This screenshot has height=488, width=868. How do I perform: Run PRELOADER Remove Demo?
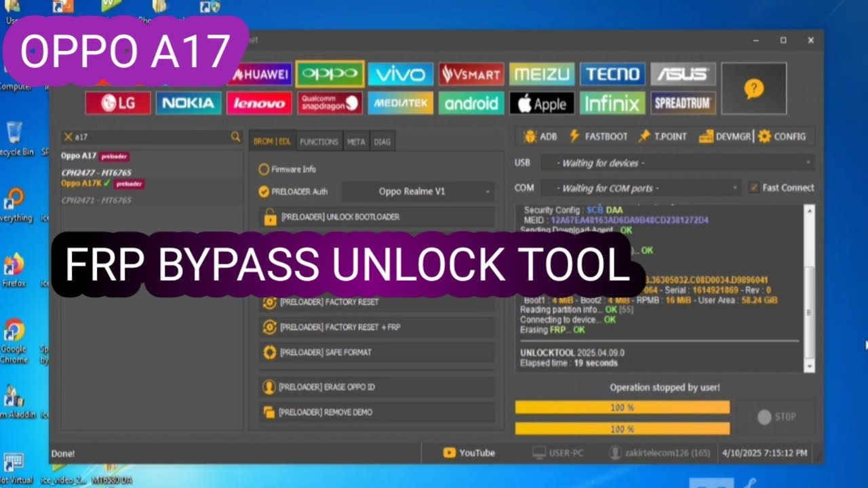coord(376,412)
